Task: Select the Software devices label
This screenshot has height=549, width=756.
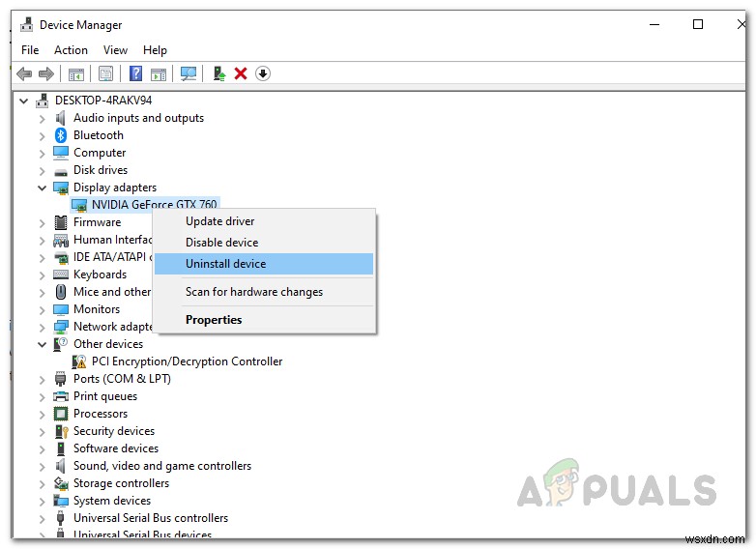Action: pos(116,448)
